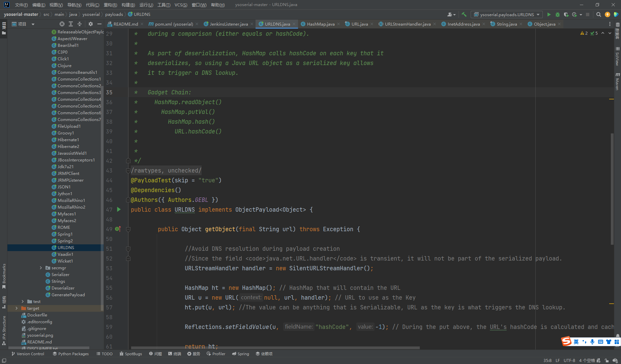Select opened file in project tree
Viewport: 621px width, 364px height.
[62, 24]
